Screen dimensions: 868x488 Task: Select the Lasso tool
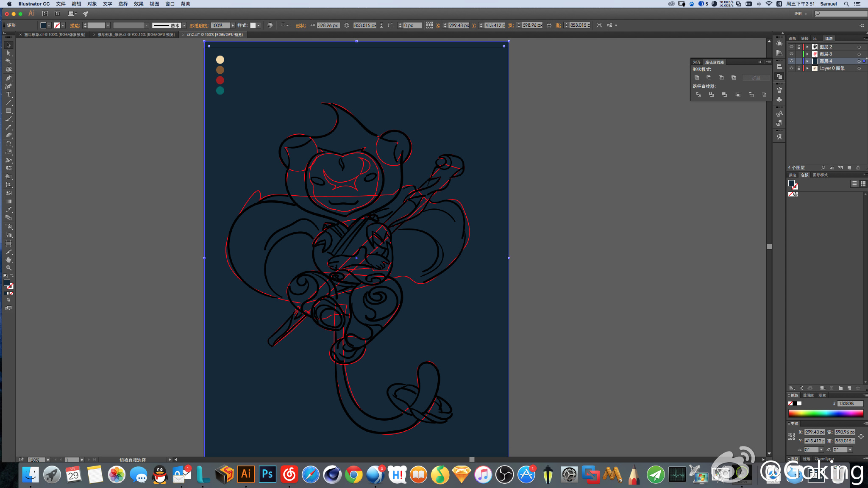click(8, 69)
